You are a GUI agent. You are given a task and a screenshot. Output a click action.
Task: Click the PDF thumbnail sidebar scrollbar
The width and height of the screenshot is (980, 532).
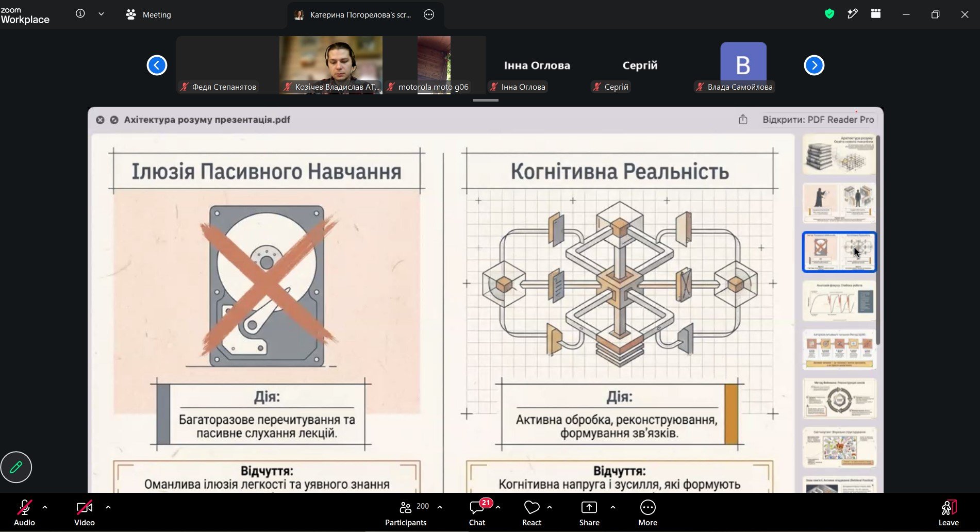(x=878, y=240)
